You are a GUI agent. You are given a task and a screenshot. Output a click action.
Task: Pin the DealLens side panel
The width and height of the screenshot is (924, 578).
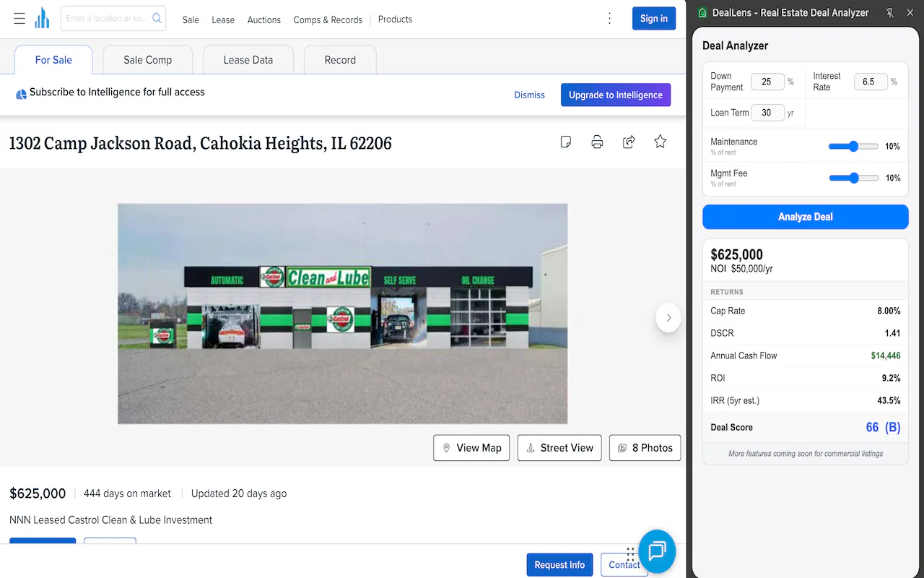[890, 12]
